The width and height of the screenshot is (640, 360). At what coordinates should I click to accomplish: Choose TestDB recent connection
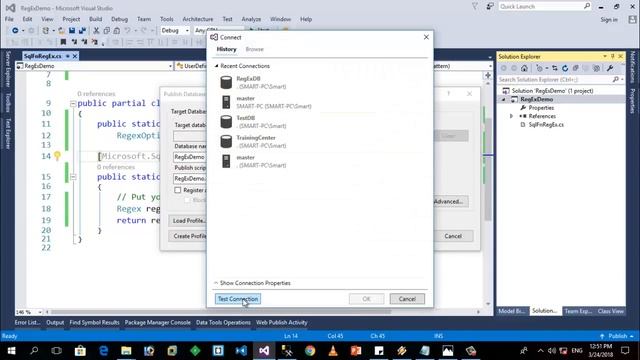[x=253, y=122]
